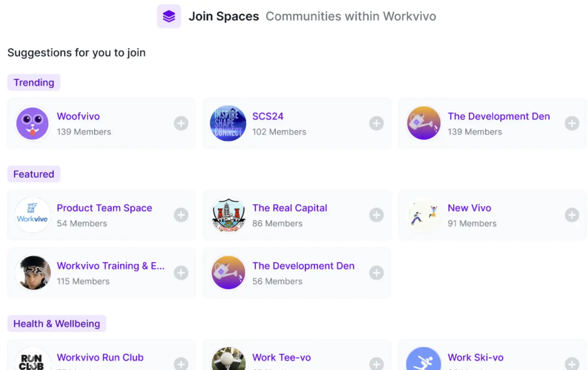This screenshot has height=370, width=588.
Task: Click plus icon on Workvivo Training space
Action: pyautogui.click(x=181, y=273)
